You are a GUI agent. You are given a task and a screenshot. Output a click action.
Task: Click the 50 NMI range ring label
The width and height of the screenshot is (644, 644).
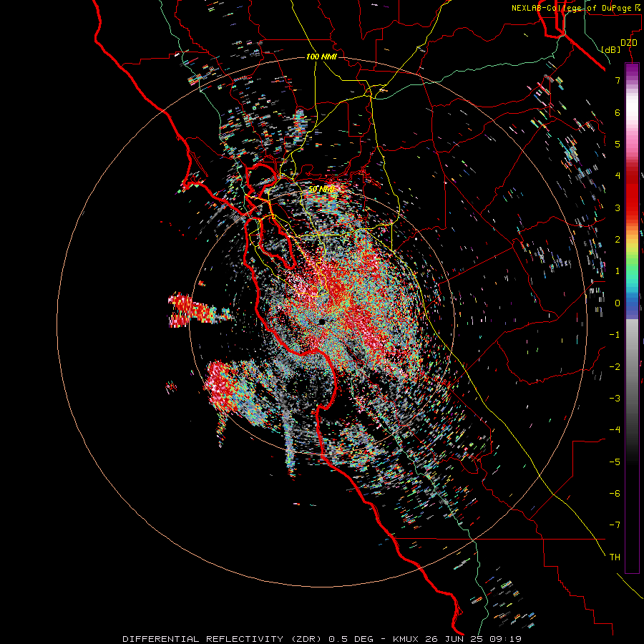(x=321, y=190)
